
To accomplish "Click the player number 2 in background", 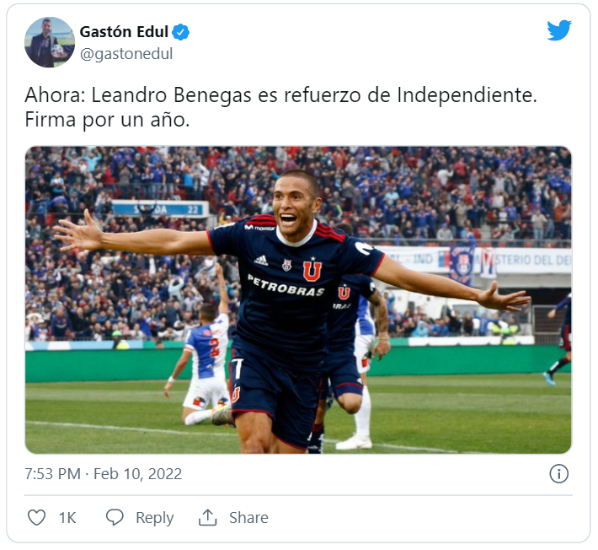I will pos(215,347).
